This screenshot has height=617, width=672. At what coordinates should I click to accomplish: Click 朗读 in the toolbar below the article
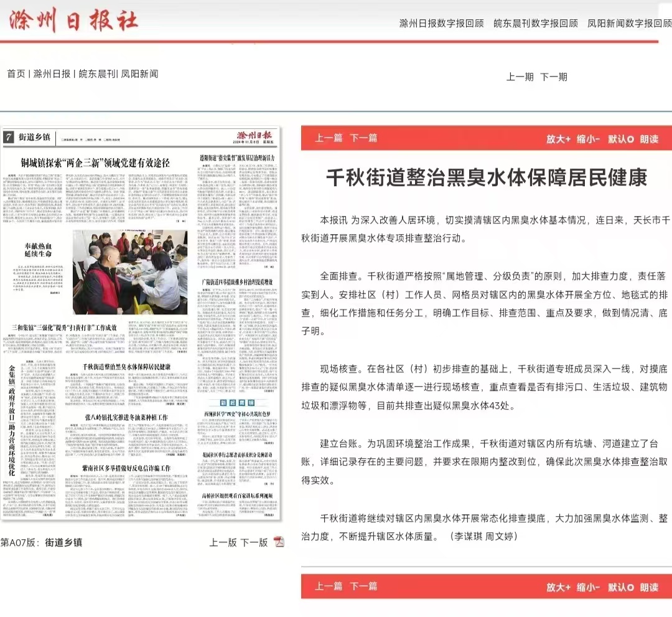649,587
